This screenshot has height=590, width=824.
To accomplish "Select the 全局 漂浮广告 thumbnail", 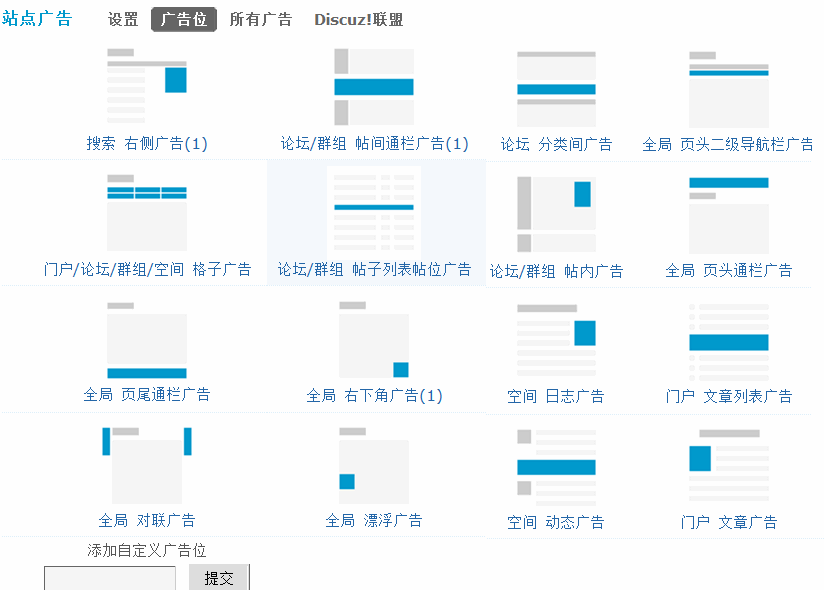I will click(x=374, y=465).
